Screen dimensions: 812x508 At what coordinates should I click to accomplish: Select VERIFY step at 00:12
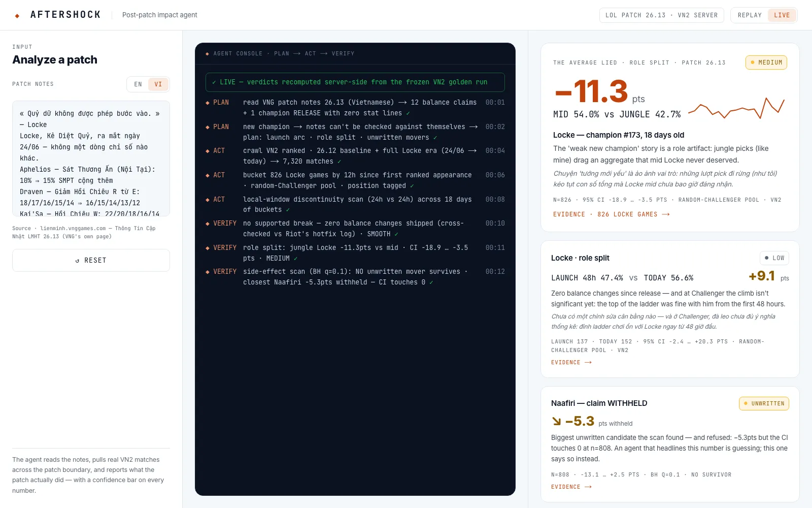355,277
